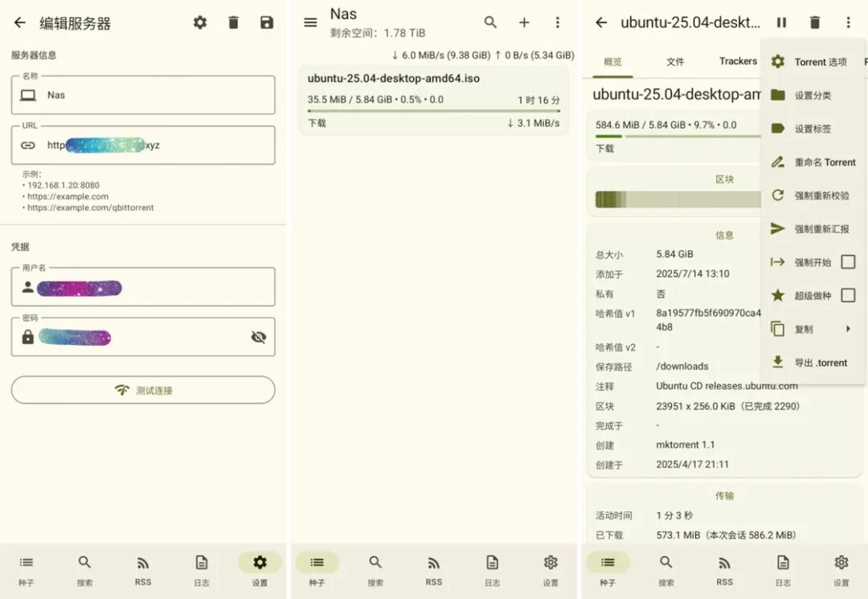Open the hamburger menu next to Nas
The width and height of the screenshot is (868, 599).
point(310,23)
